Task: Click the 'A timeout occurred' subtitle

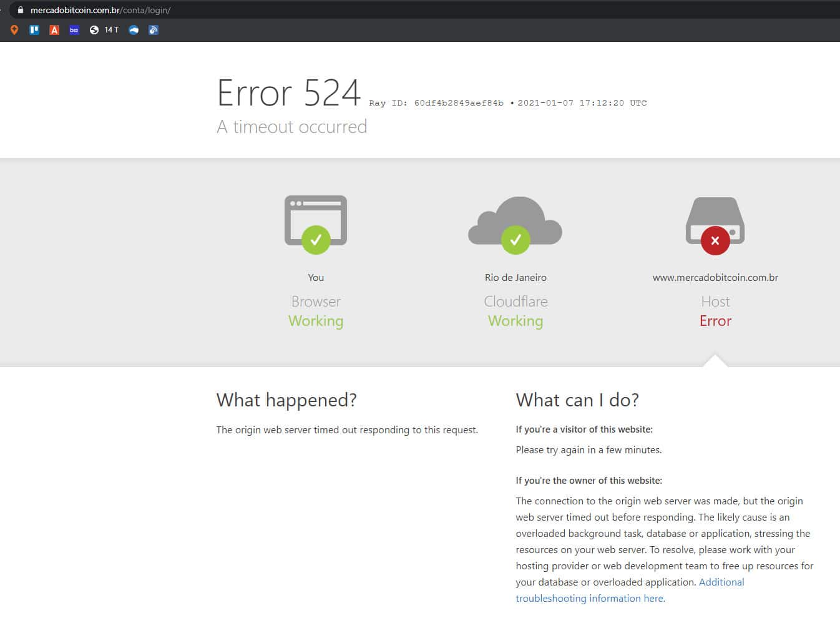Action: point(291,127)
